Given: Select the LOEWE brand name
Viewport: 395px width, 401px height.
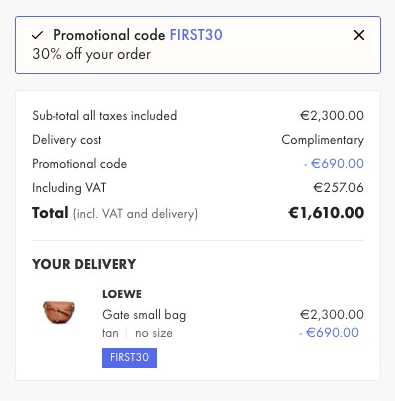Looking at the screenshot, I should pos(122,294).
